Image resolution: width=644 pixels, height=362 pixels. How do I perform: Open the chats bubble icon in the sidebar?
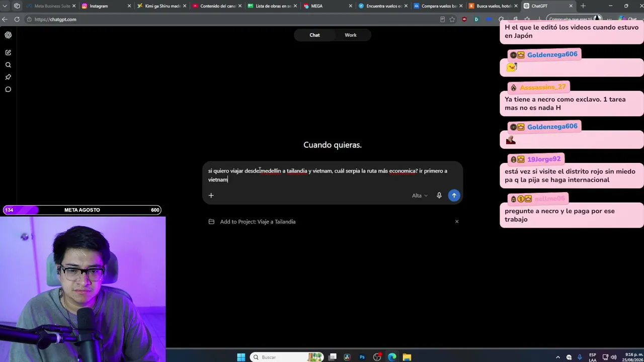click(x=8, y=89)
